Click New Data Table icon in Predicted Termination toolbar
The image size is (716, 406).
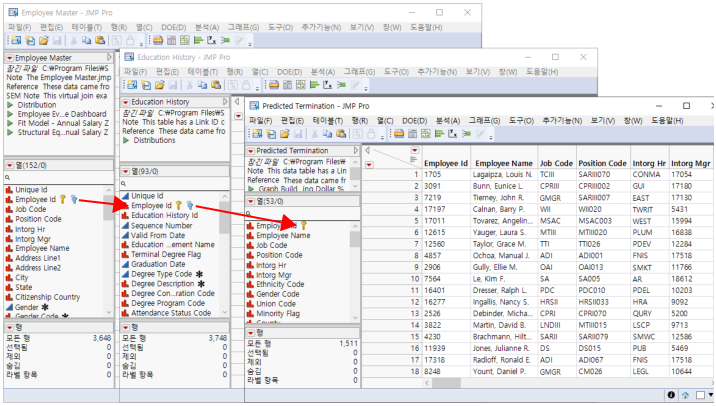point(258,134)
